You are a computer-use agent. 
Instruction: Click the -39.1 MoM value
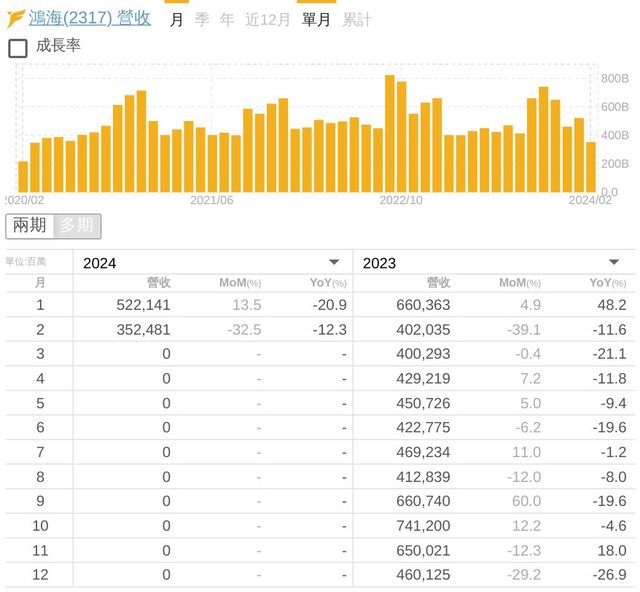[x=524, y=330]
